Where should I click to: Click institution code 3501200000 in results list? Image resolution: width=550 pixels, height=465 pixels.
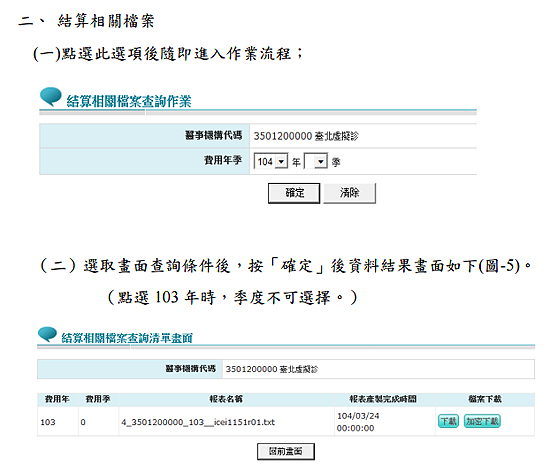coord(251,369)
